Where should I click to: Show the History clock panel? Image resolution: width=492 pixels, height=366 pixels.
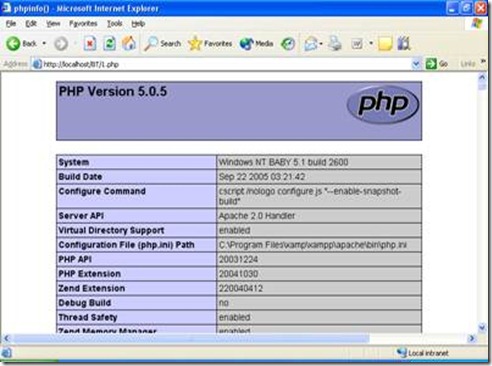(x=288, y=44)
